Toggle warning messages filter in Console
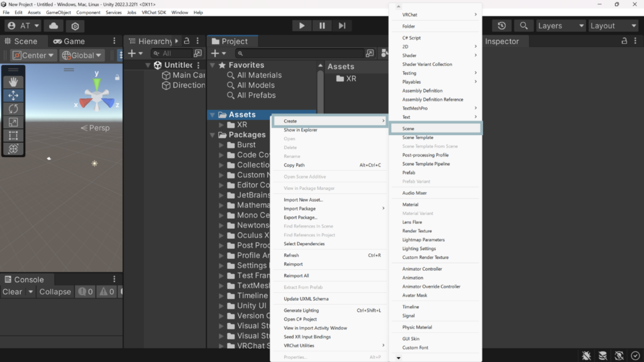This screenshot has width=644, height=362. pos(107,292)
